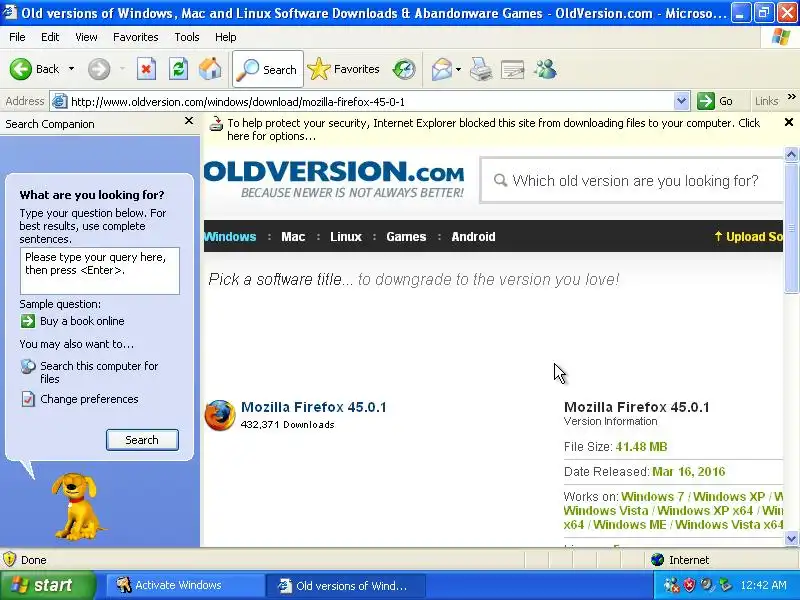Open the Favorites menu

136,37
